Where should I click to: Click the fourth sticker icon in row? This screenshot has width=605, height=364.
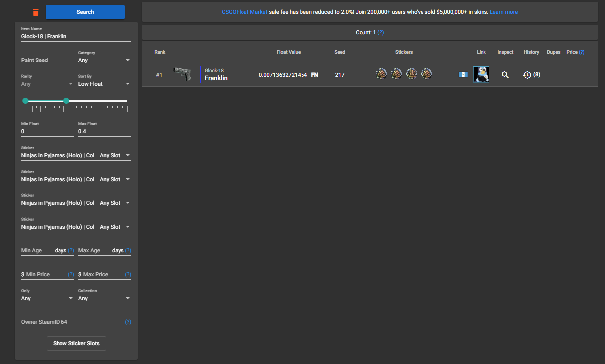point(426,74)
